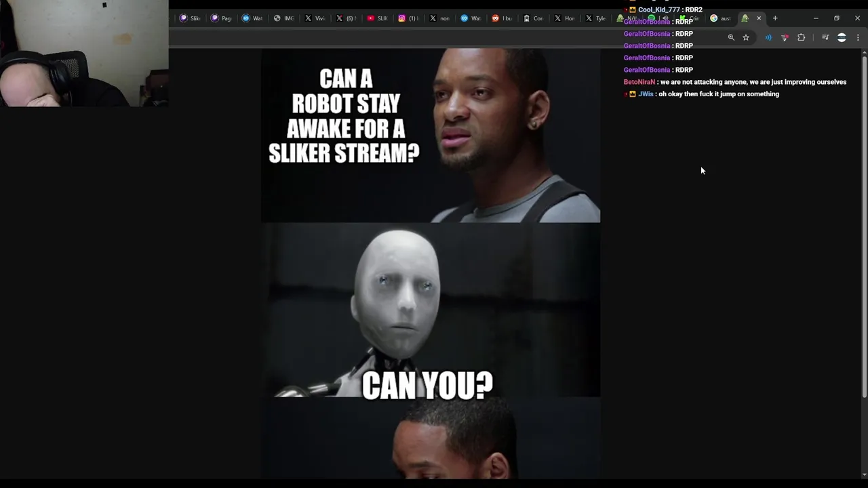The height and width of the screenshot is (488, 868).
Task: Open the Instagram '(1)' tab
Action: click(408, 18)
